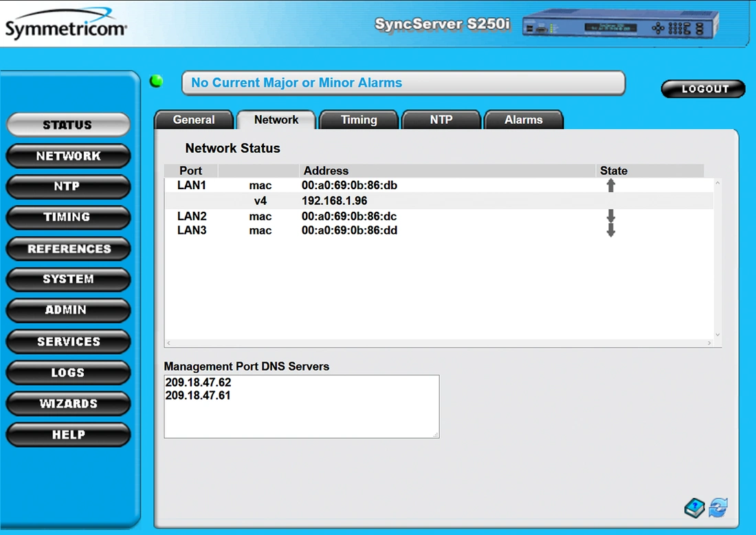Open the LOGS section
This screenshot has width=756, height=535.
click(x=68, y=373)
